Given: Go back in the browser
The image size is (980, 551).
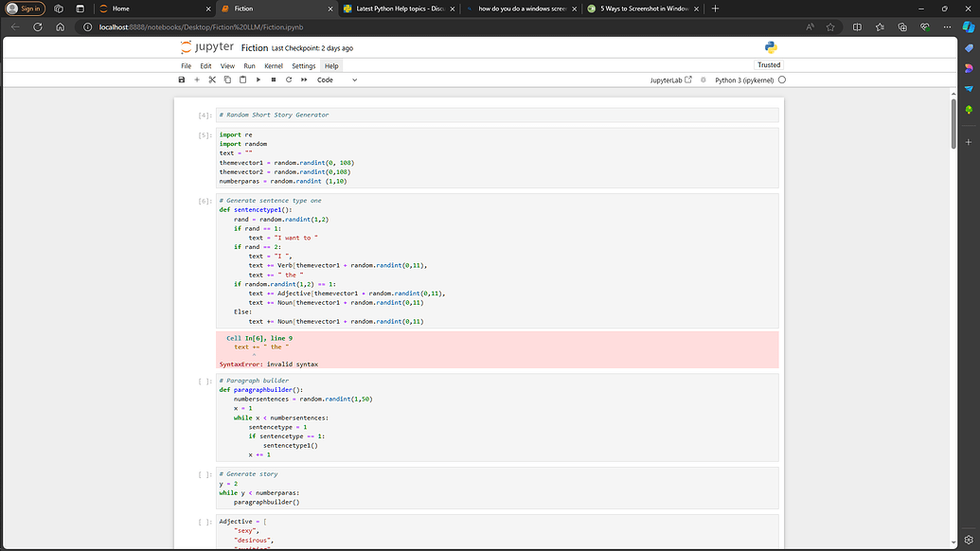Looking at the screenshot, I should (16, 27).
